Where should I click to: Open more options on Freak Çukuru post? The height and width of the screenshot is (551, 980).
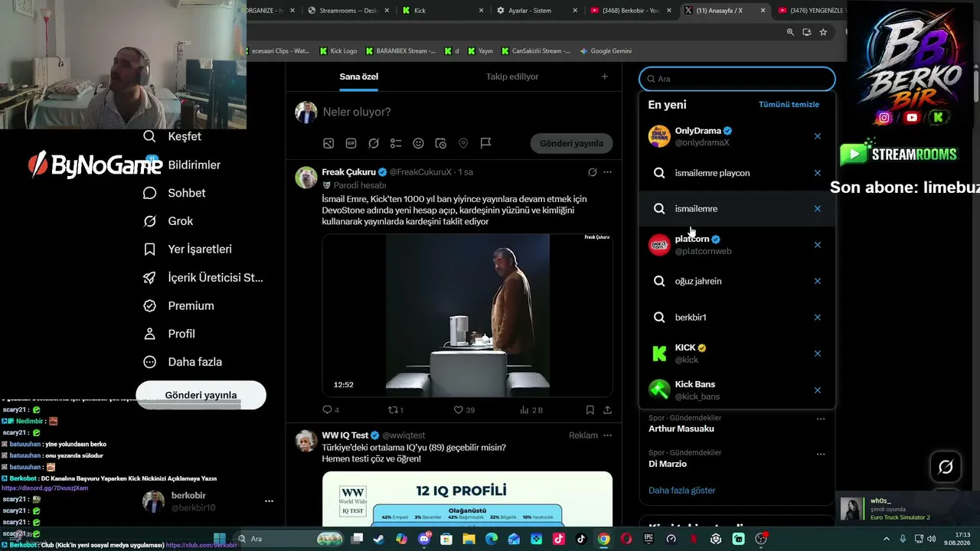[x=607, y=172]
